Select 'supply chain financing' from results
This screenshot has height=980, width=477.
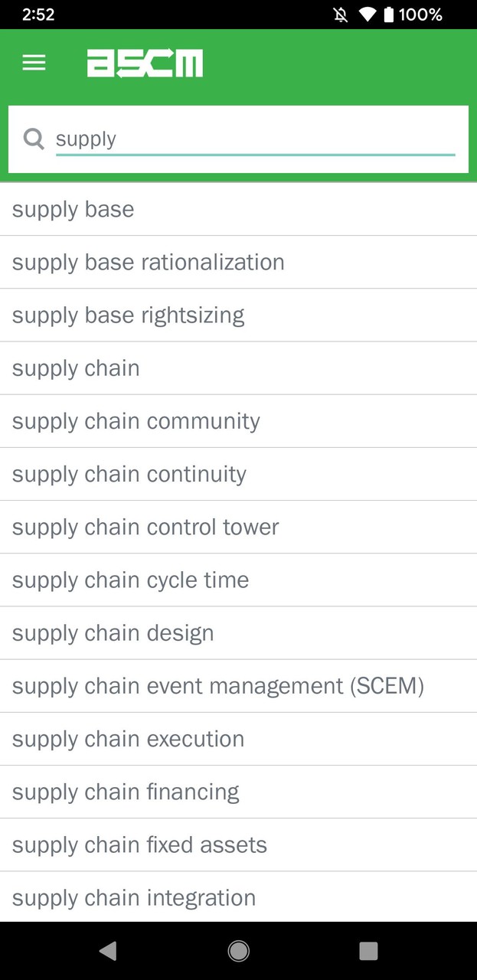pyautogui.click(x=126, y=792)
